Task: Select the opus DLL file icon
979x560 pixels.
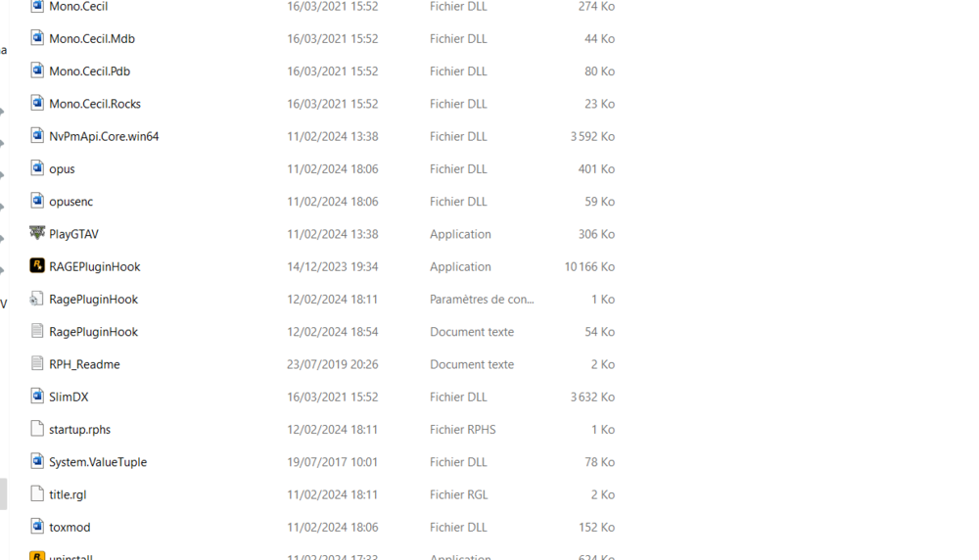Action: 37,168
